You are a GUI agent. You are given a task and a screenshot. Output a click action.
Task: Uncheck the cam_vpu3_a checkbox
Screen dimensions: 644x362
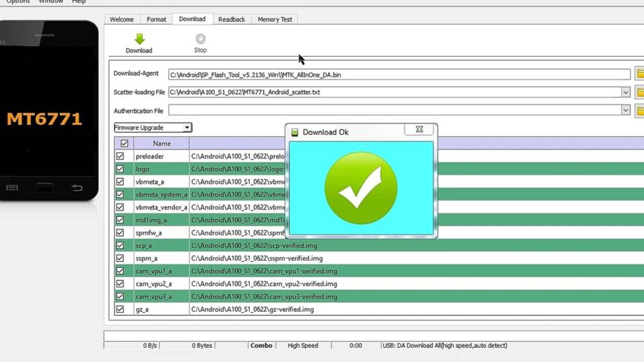(x=120, y=296)
